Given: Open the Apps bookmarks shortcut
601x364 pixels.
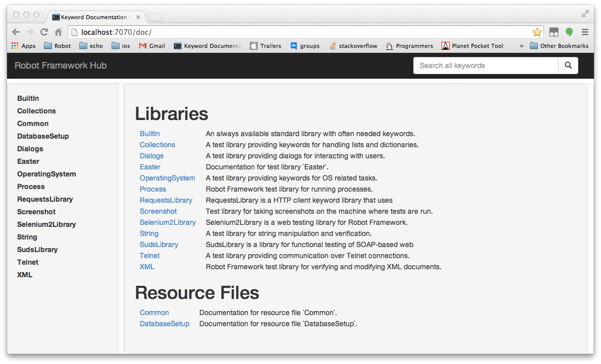Looking at the screenshot, I should [23, 46].
